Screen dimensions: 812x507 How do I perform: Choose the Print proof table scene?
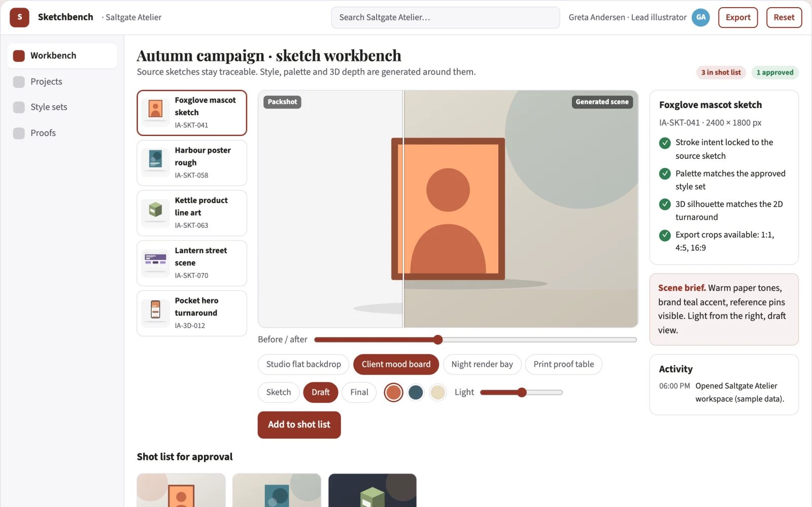click(x=564, y=364)
